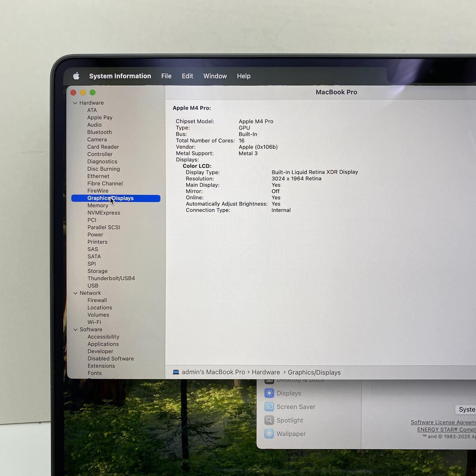Click Hardware in the path bar
This screenshot has height=476, width=476.
266,372
